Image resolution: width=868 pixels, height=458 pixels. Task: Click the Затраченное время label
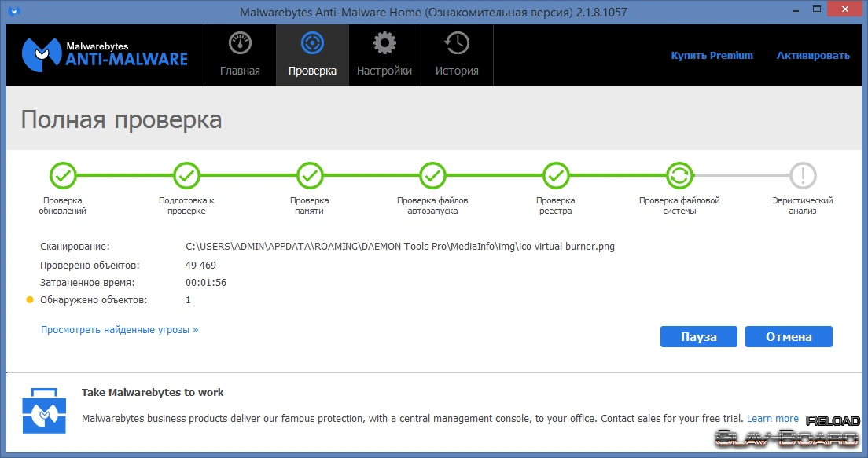[x=87, y=283]
